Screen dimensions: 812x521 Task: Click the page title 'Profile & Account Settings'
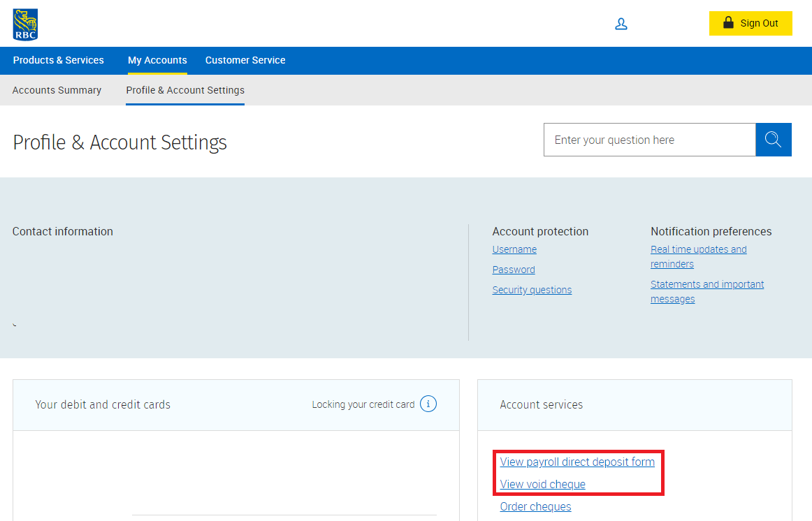pyautogui.click(x=119, y=142)
